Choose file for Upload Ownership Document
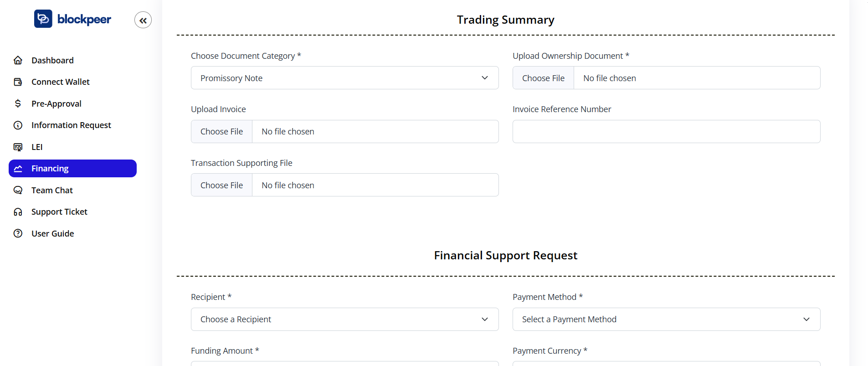Screen dimensions: 868x366 tap(543, 78)
